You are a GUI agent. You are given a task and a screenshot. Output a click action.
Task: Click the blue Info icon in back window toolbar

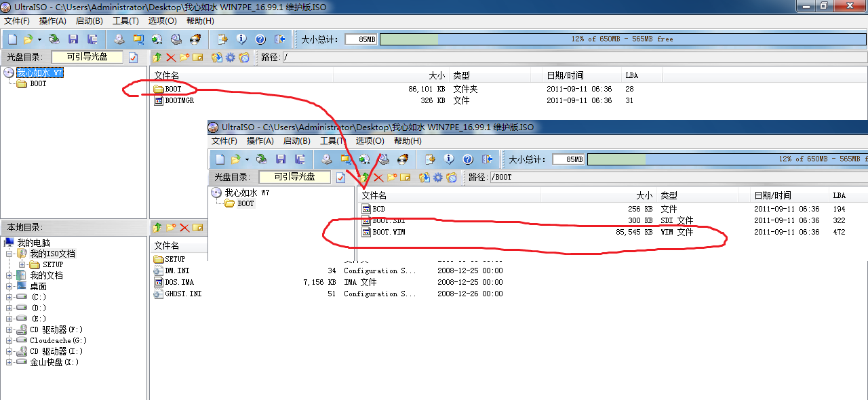[241, 39]
